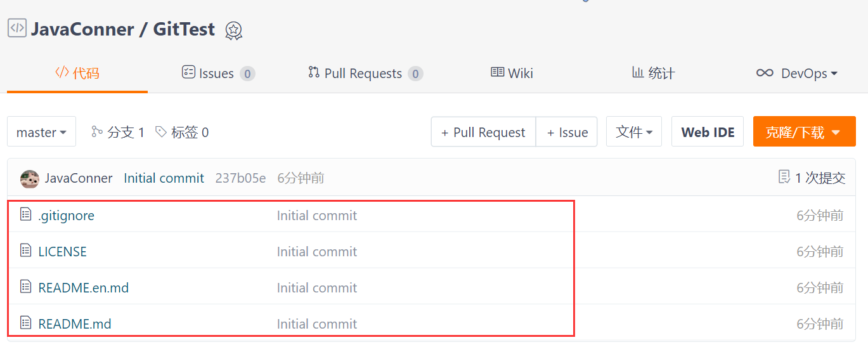
Task: Open the master branch dropdown
Action: (x=42, y=132)
